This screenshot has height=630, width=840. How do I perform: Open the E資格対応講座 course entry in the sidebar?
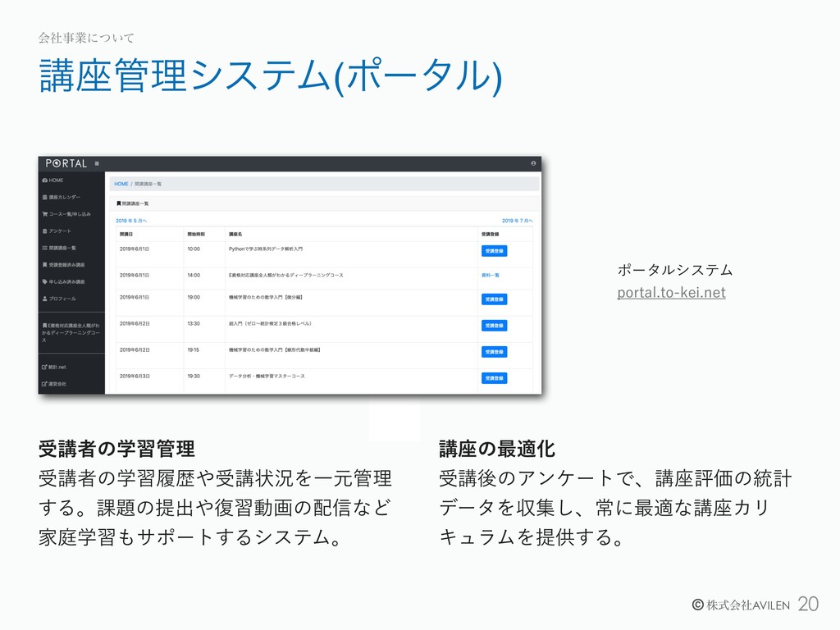(71, 333)
